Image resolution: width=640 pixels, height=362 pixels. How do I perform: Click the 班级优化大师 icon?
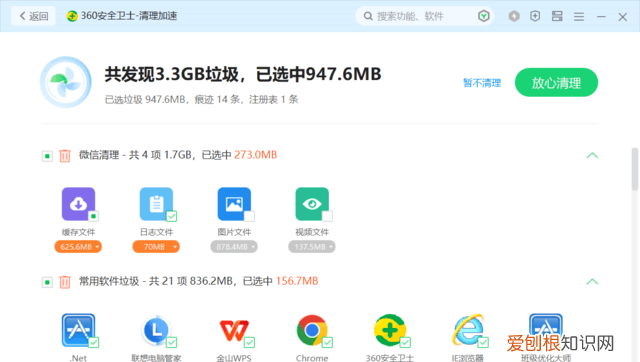coord(546,330)
